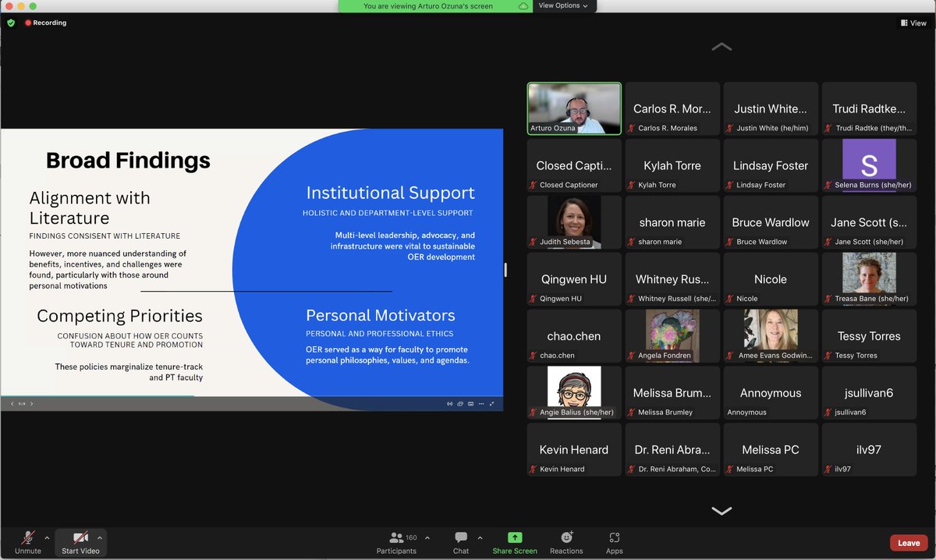The width and height of the screenshot is (936, 560).
Task: Select Selena Burns' purple S tile
Action: coord(869,165)
